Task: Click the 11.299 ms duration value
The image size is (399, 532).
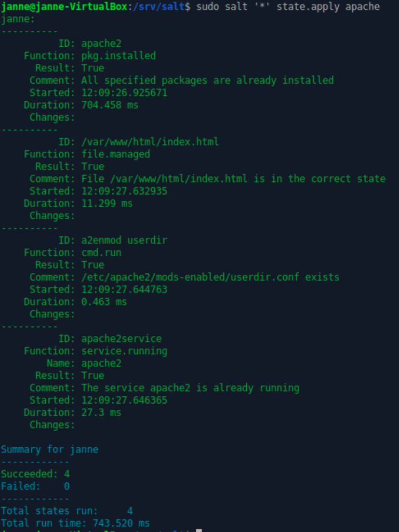Action: point(107,204)
